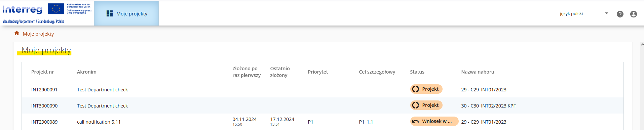Click the Wniosek w ... status badge
Image resolution: width=644 pixels, height=130 pixels.
tap(434, 121)
